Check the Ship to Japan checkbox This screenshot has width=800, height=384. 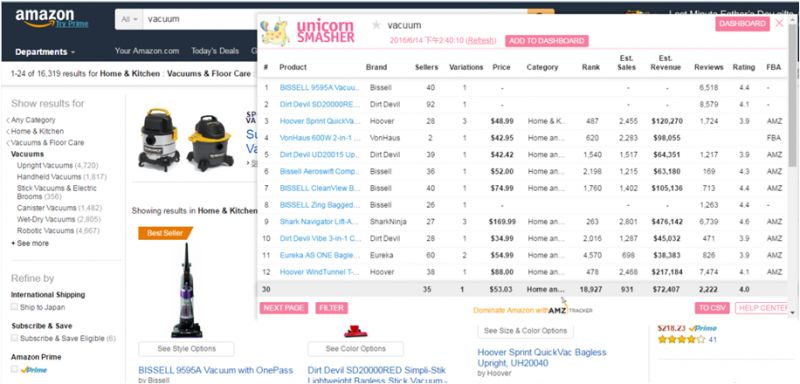[14, 307]
